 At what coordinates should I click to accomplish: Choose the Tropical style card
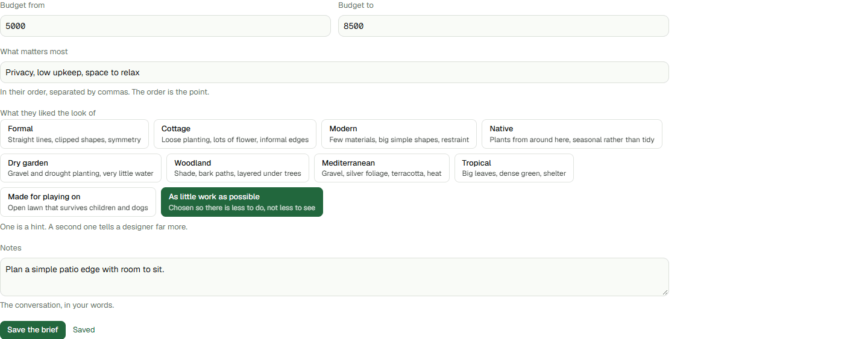(514, 168)
